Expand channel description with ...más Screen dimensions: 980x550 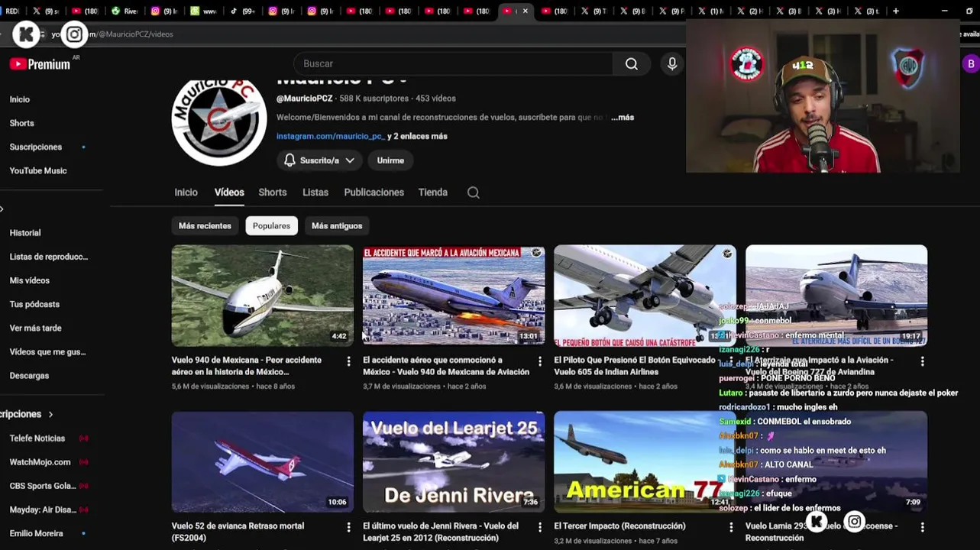pos(623,118)
